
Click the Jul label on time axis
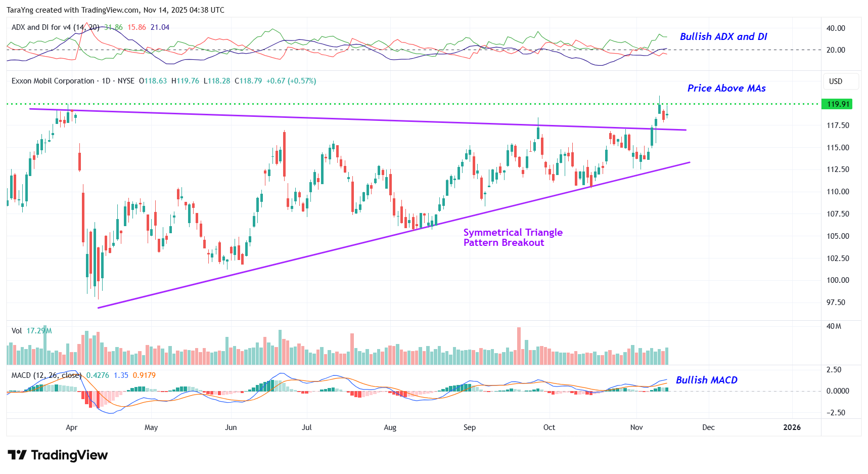click(x=306, y=427)
